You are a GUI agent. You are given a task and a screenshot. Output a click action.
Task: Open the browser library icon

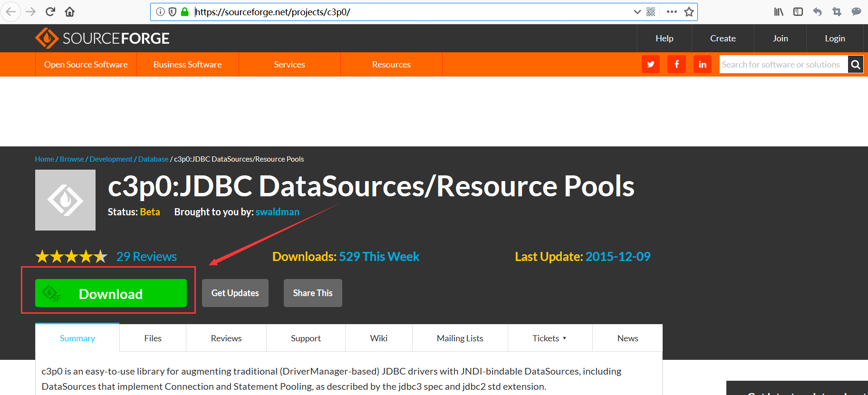[779, 12]
